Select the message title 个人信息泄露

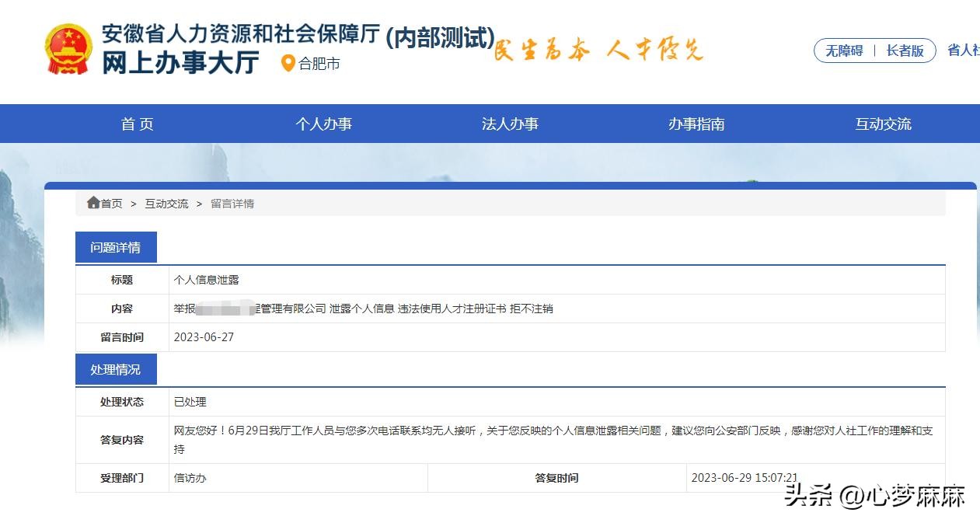pyautogui.click(x=206, y=279)
